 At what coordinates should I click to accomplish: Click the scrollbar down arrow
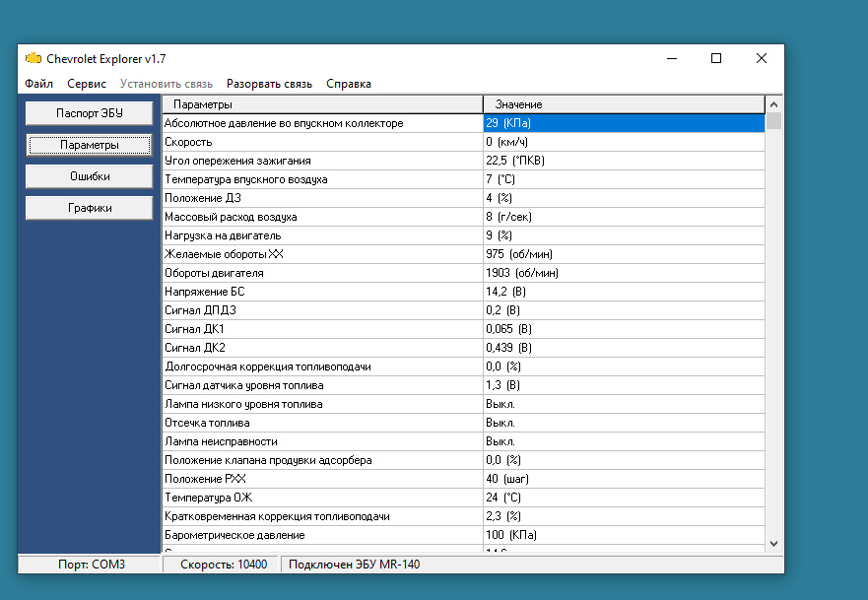coord(773,544)
